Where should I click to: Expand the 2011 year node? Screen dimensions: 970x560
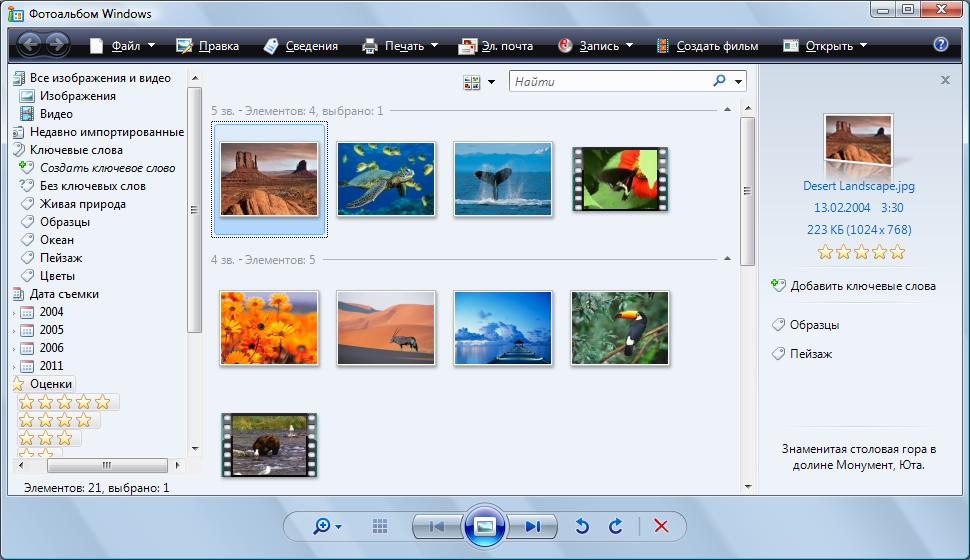(x=14, y=366)
